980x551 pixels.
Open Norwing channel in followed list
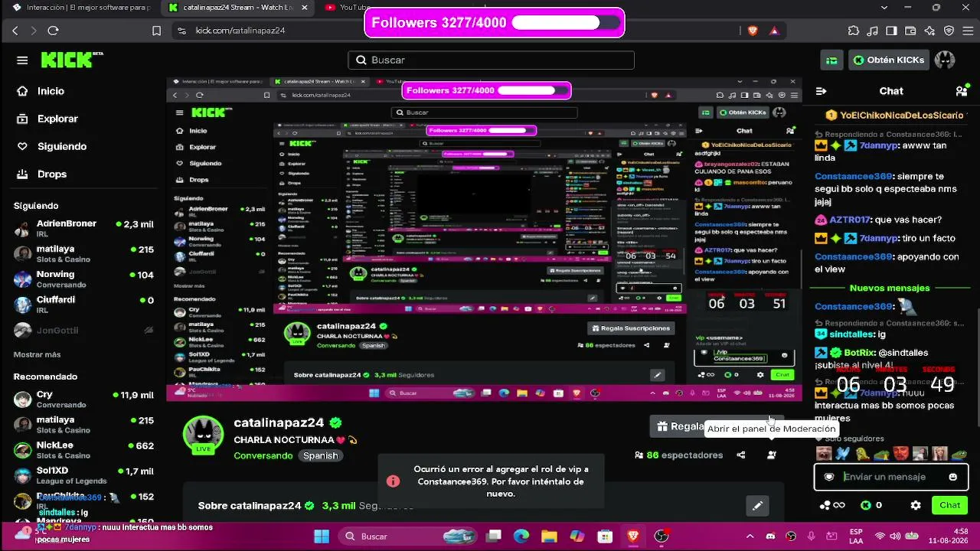coord(83,279)
